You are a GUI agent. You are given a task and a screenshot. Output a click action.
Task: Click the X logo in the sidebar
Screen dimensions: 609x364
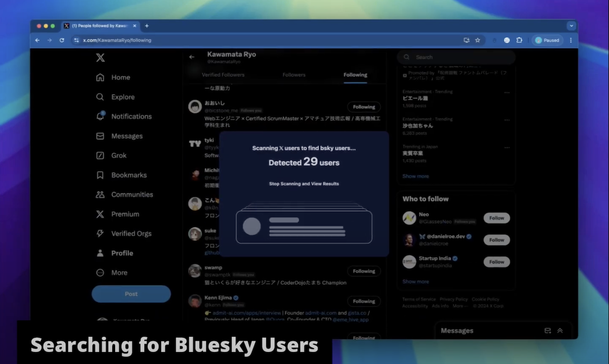pos(100,58)
